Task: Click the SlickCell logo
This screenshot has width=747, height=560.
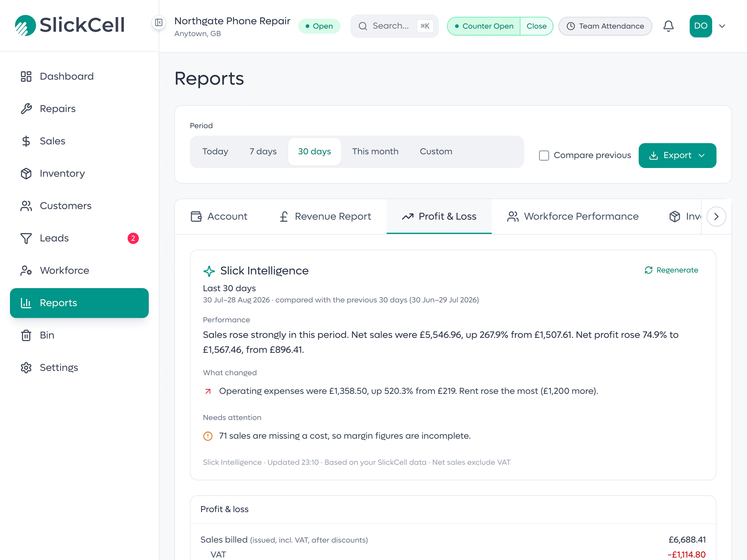Action: pyautogui.click(x=70, y=25)
